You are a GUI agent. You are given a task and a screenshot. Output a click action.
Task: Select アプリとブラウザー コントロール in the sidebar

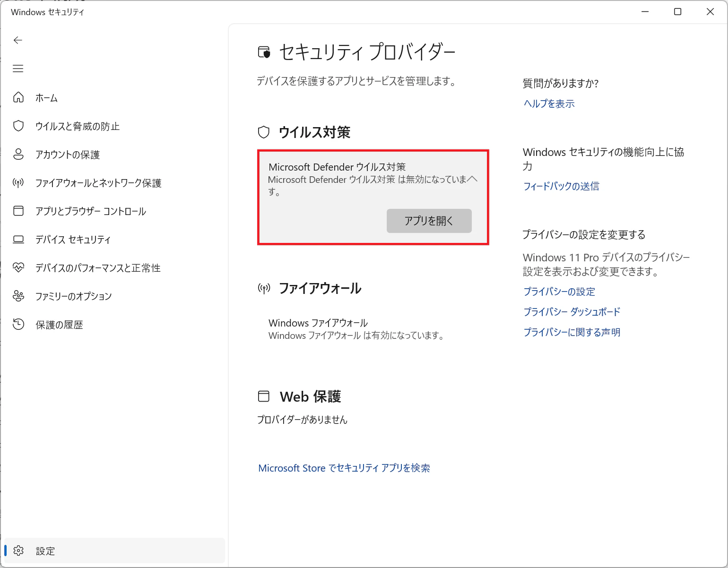pyautogui.click(x=113, y=211)
